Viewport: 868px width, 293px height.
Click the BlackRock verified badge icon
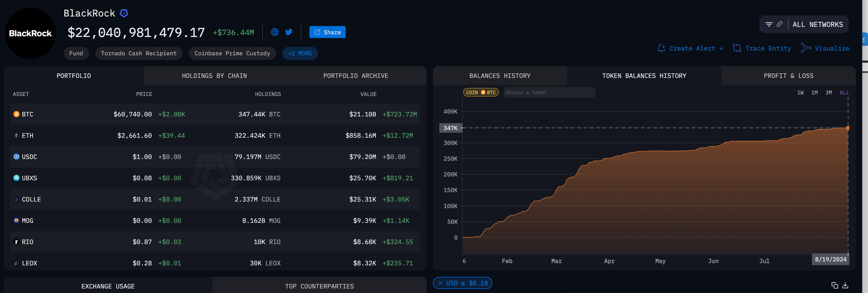[124, 13]
